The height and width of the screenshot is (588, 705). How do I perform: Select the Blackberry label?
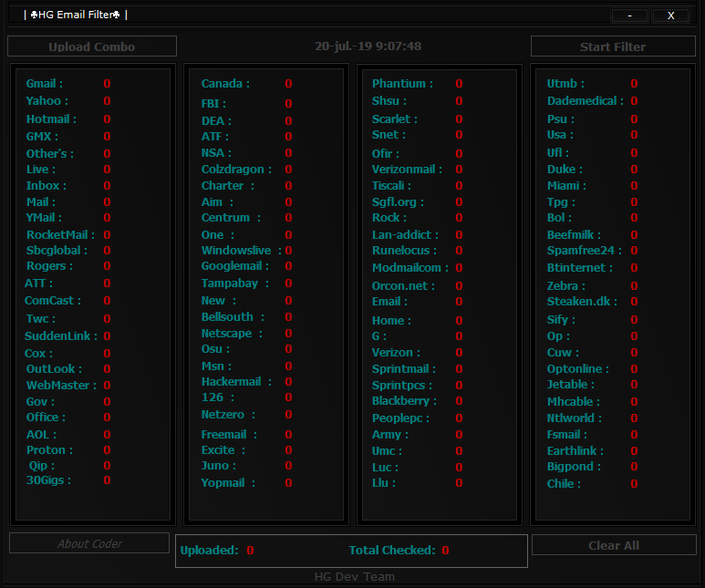[404, 400]
